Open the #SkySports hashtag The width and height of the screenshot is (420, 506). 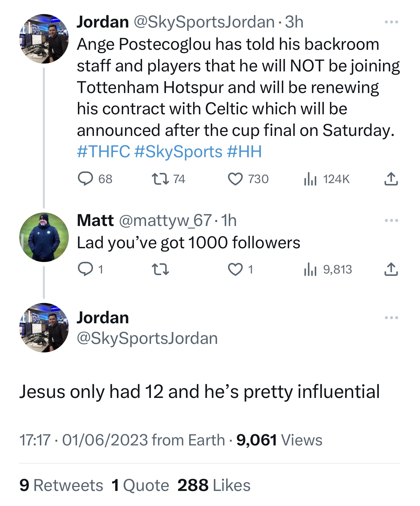coord(178,152)
